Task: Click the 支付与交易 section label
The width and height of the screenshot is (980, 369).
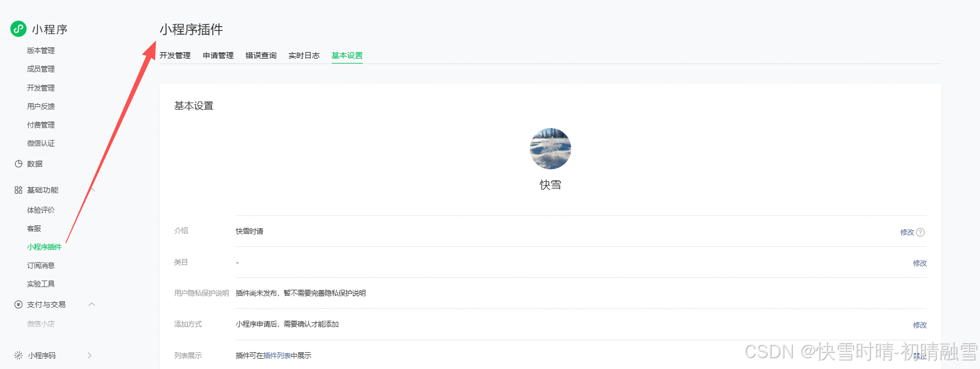Action: pyautogui.click(x=46, y=304)
